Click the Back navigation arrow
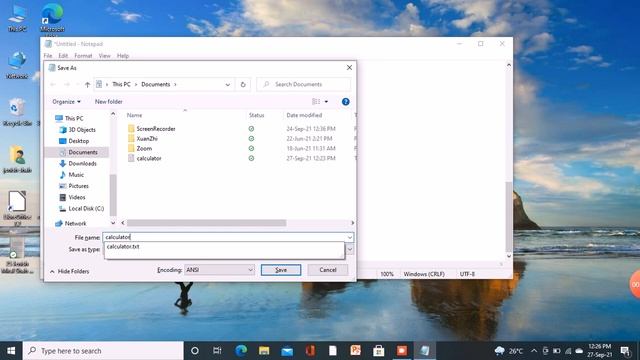Image resolution: width=640 pixels, height=360 pixels. 53,84
